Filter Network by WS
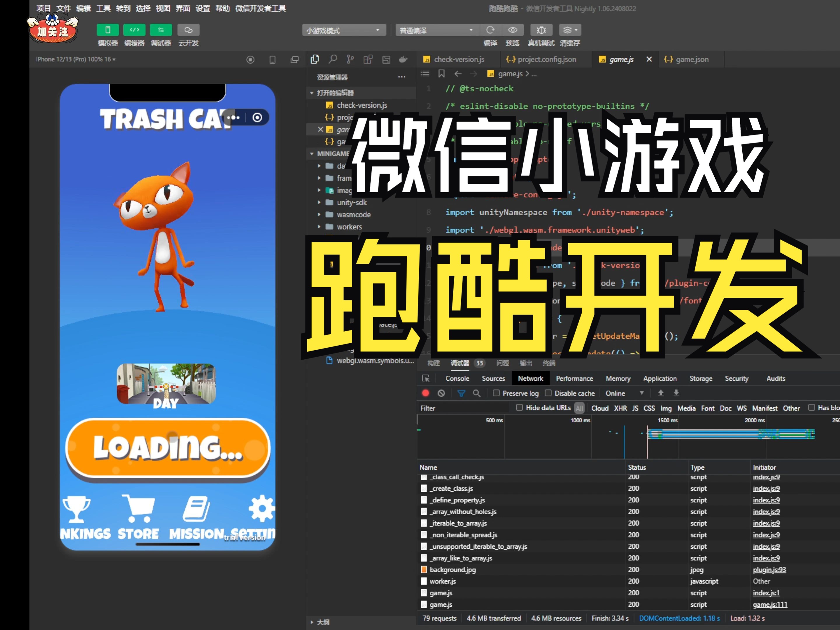Viewport: 840px width, 630px height. (x=742, y=408)
